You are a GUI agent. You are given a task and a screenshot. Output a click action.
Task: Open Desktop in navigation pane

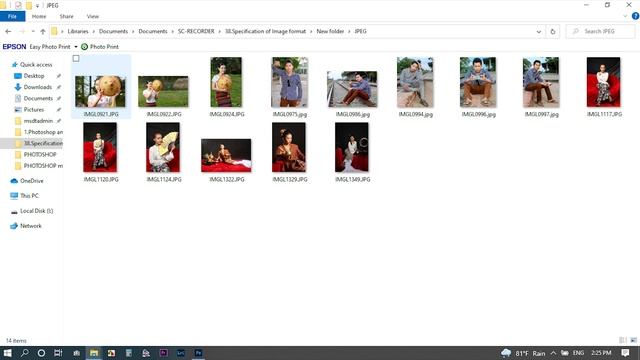[34, 76]
